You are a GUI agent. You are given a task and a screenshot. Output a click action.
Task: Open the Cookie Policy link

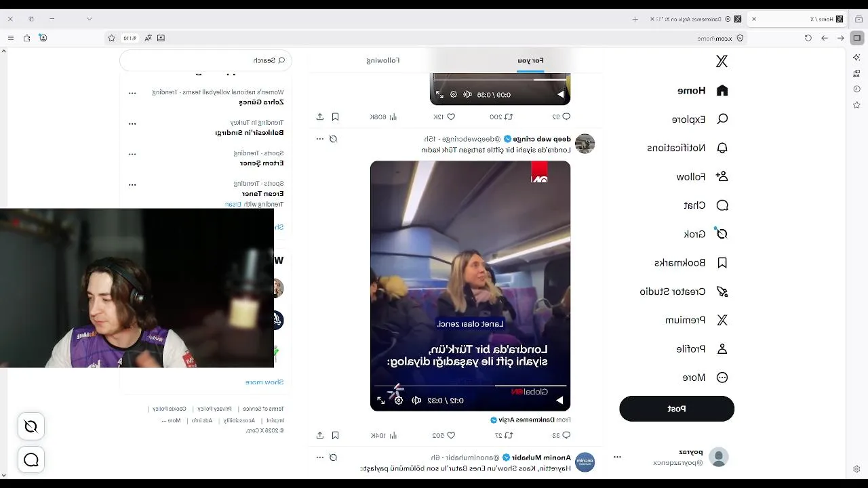pyautogui.click(x=170, y=409)
